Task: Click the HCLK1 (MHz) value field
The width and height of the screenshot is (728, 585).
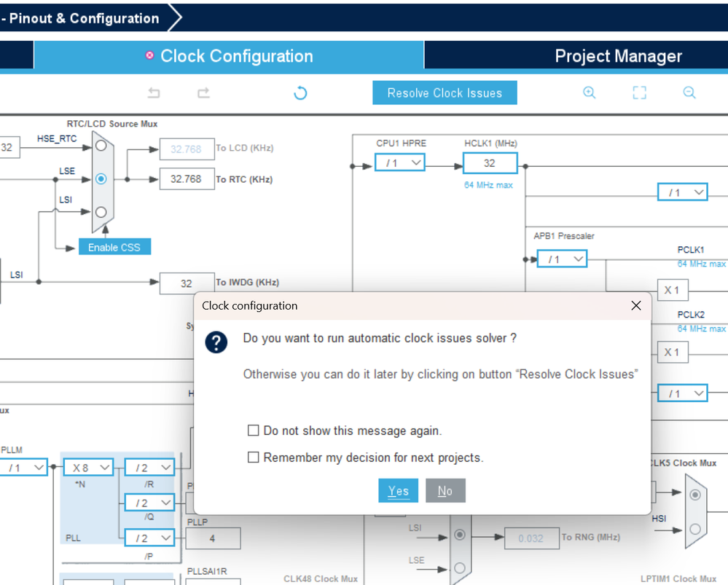Action: click(x=490, y=163)
